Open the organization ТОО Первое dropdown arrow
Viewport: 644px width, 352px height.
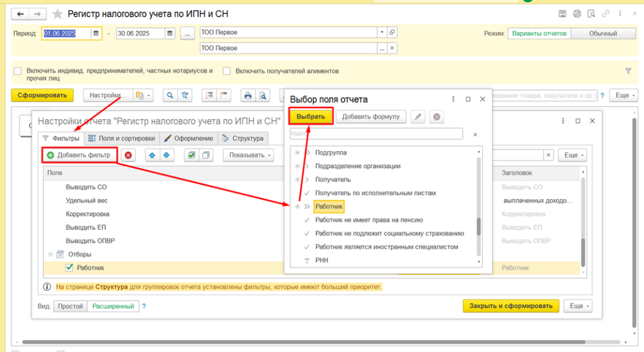point(382,32)
